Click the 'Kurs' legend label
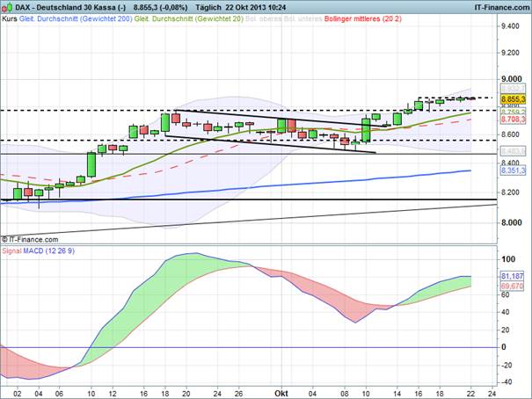Viewport: 532px width, 399px height. coord(10,19)
